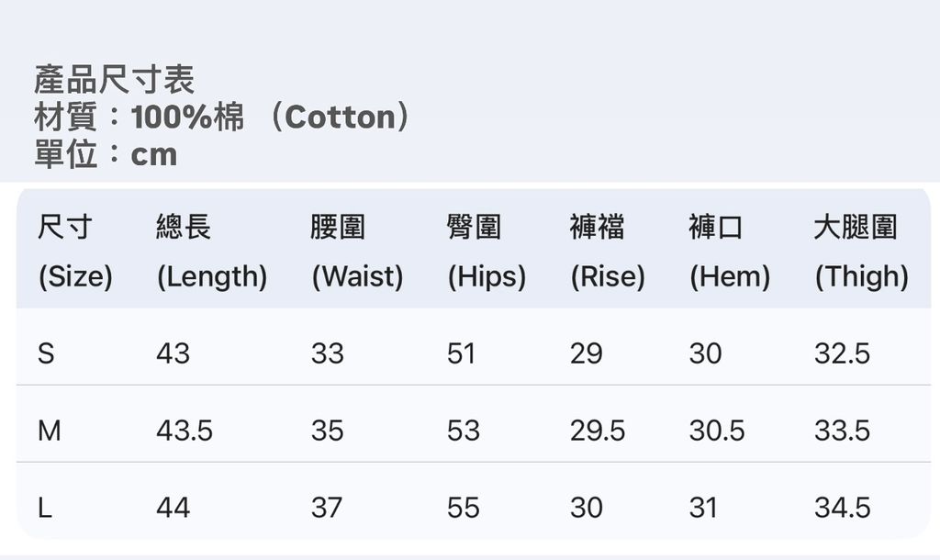
Task: Click the 29.5 rise value for M
Action: coord(597,431)
